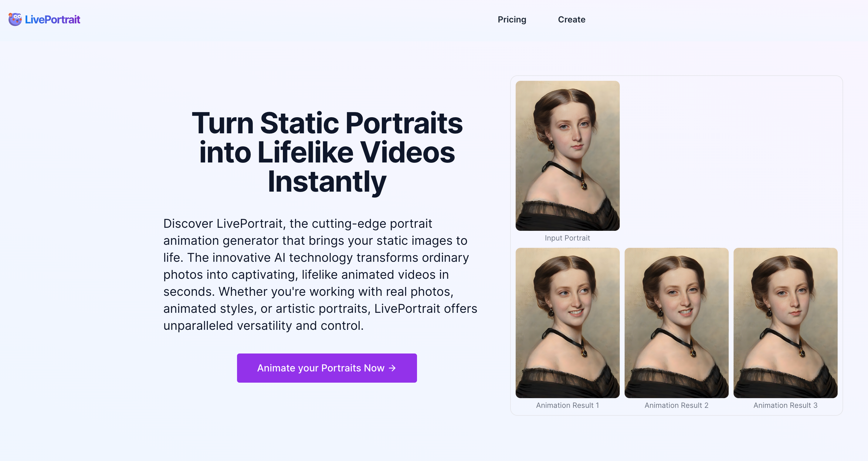Click Animate your Portraits Now
The height and width of the screenshot is (461, 868).
click(327, 368)
